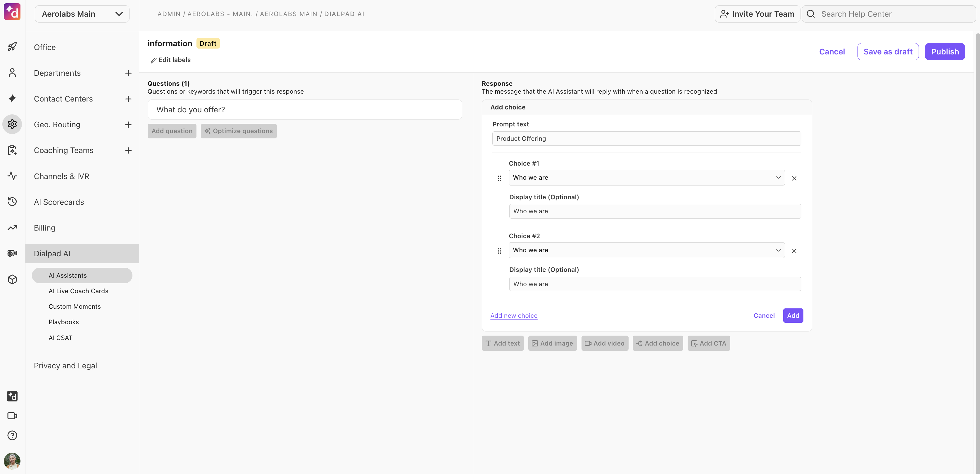Add a coaching team with plus icon

[128, 150]
